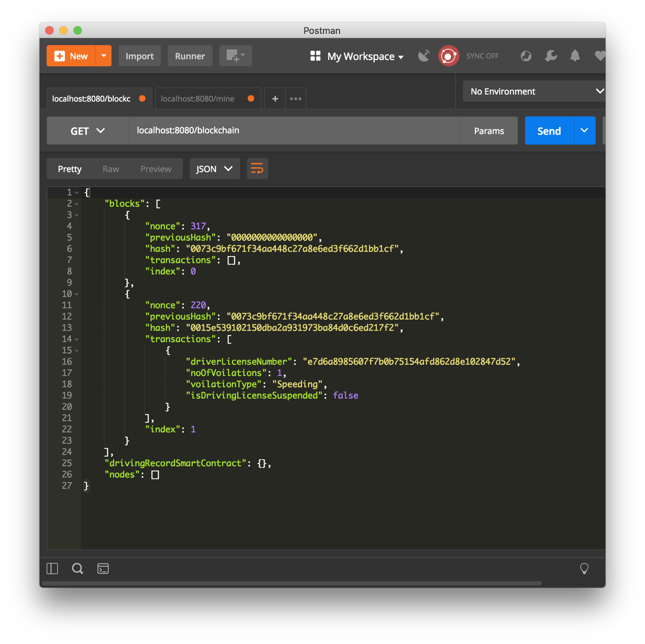Click the orange sync status icon
Screen dimensions: 645x644
(449, 56)
